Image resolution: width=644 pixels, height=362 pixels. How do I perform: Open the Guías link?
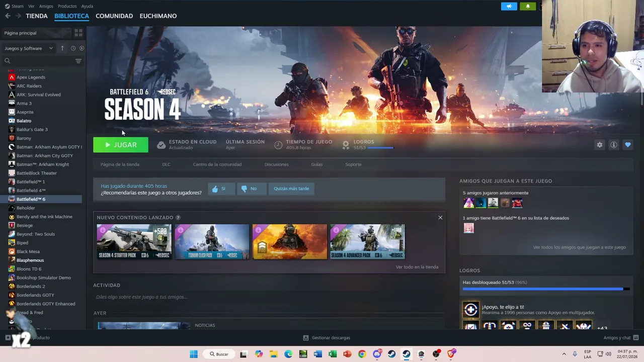[316, 164]
